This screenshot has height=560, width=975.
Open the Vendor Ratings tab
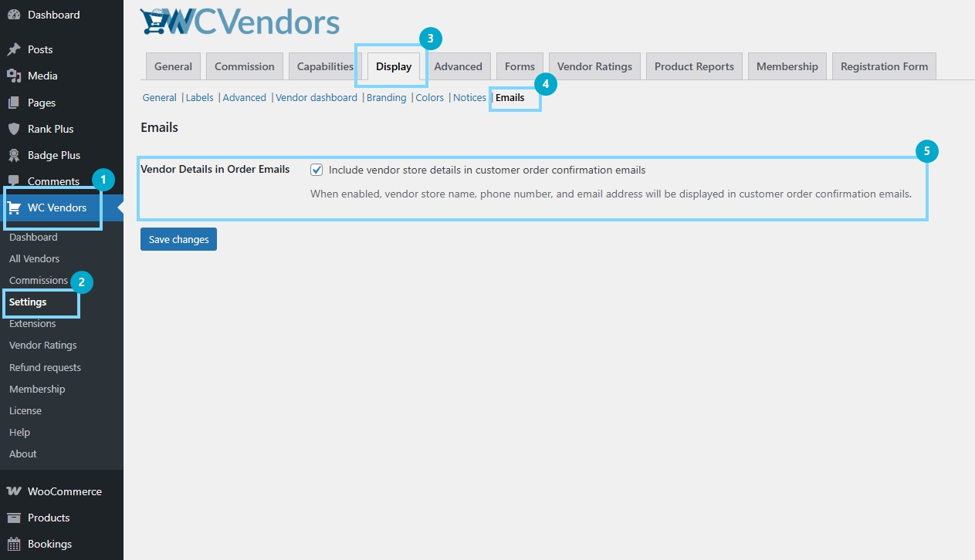[x=594, y=66]
